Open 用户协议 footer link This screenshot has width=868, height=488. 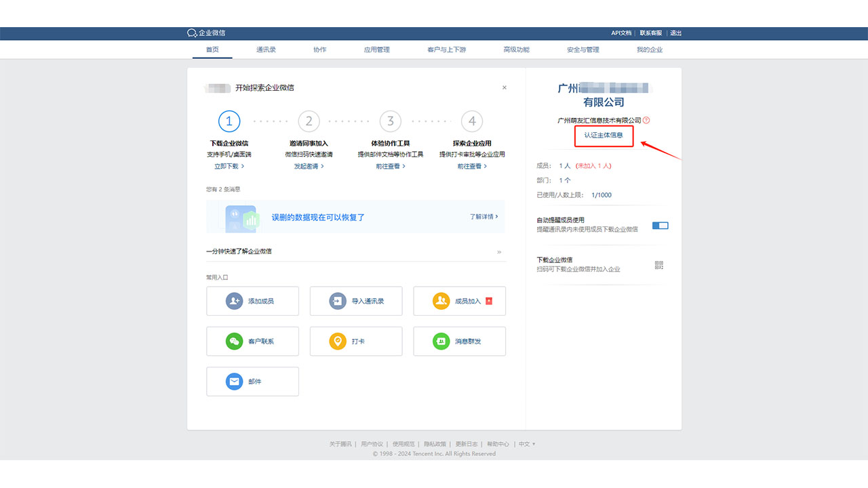(x=372, y=444)
